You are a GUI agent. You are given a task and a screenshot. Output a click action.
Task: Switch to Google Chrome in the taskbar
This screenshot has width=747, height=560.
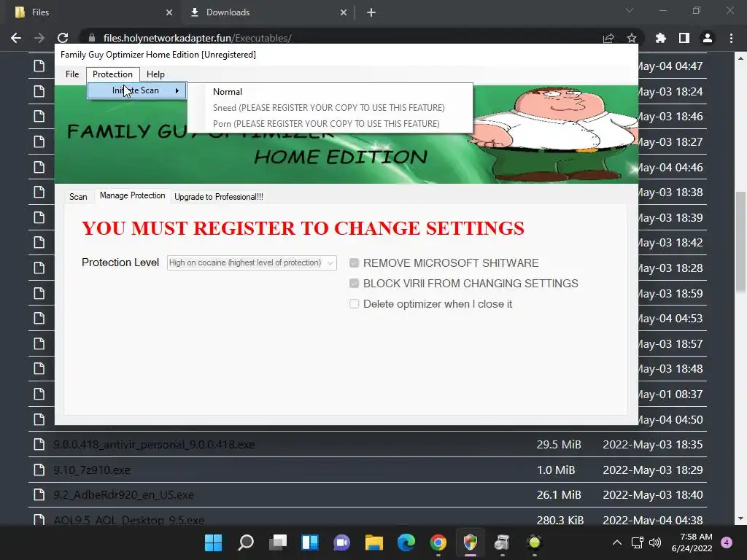click(438, 542)
